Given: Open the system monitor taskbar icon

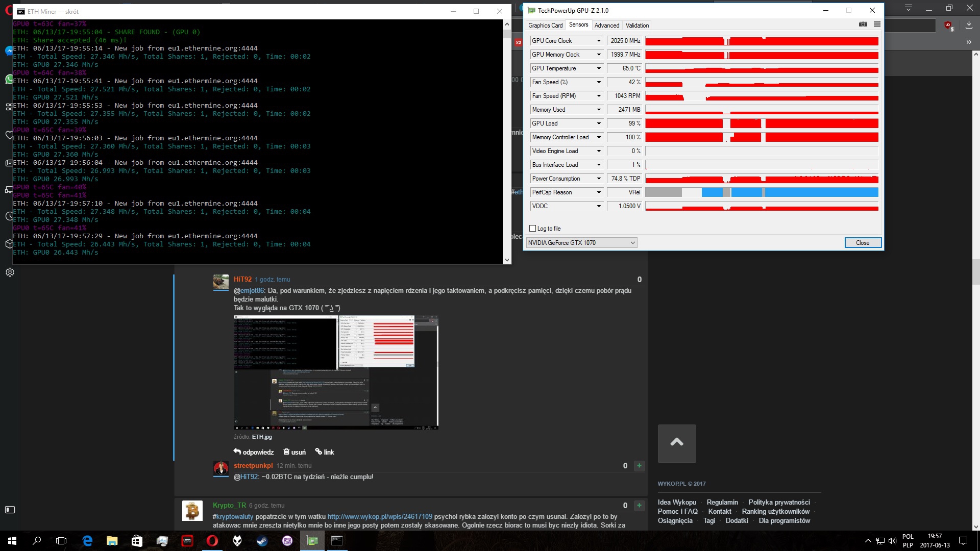Looking at the screenshot, I should 162,541.
